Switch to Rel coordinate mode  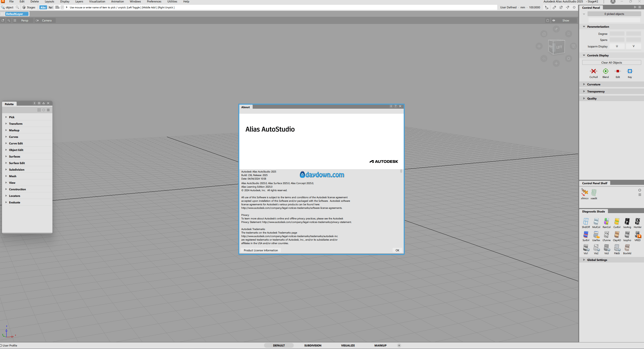[50, 7]
